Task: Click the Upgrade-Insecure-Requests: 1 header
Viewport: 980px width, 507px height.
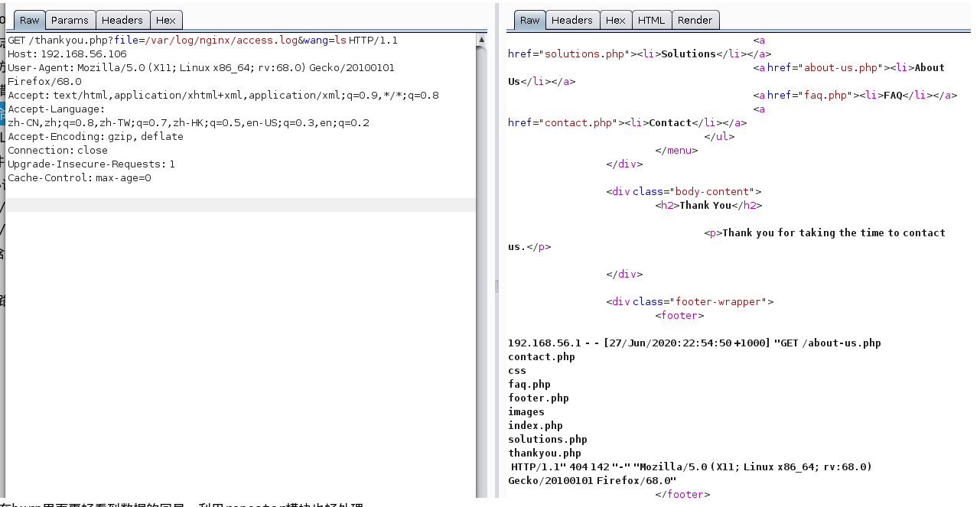Action: click(x=92, y=164)
